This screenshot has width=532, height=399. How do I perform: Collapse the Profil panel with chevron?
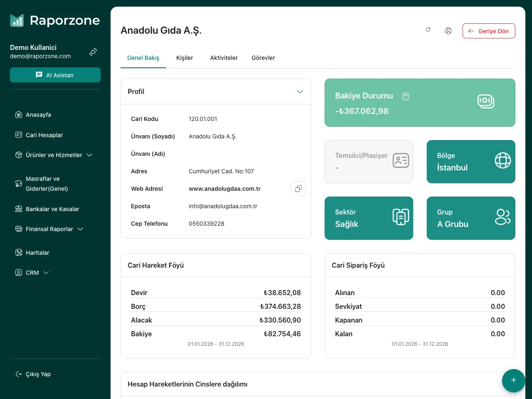[x=300, y=91]
